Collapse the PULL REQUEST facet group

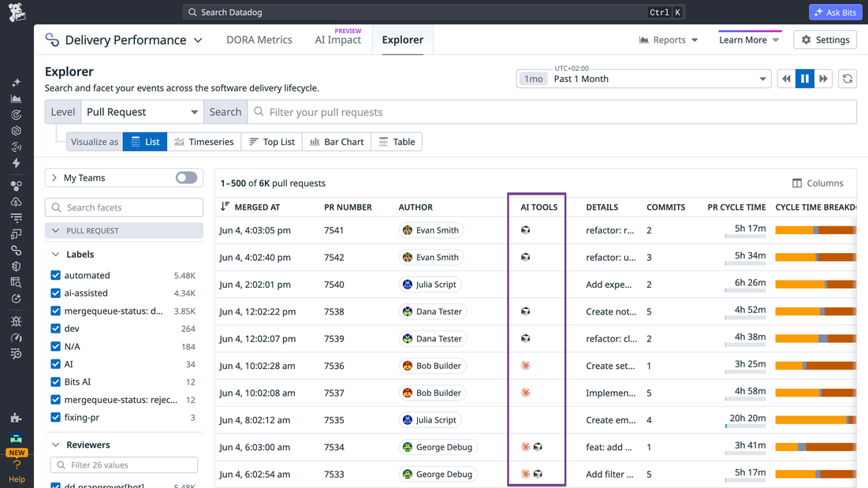(55, 231)
